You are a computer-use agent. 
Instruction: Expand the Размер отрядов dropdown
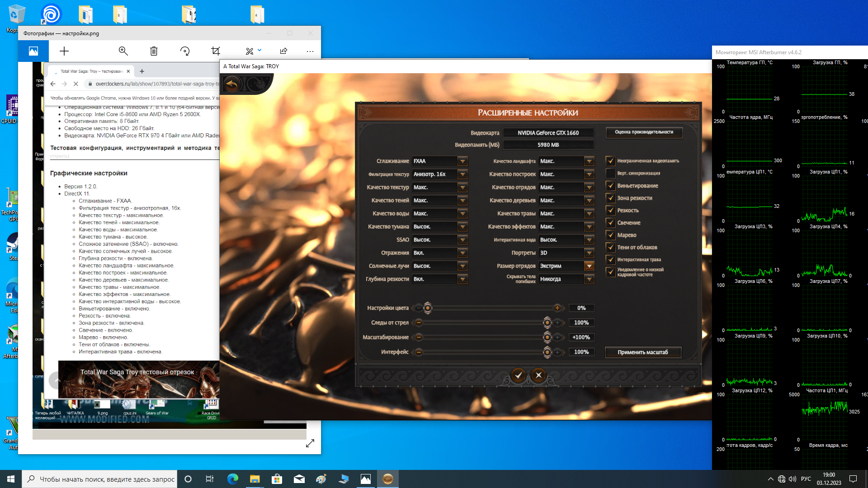pyautogui.click(x=589, y=266)
